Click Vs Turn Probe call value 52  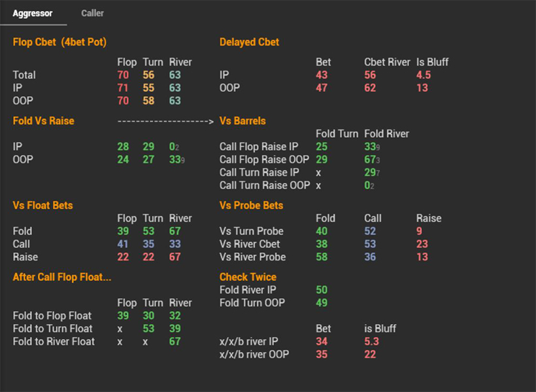click(370, 231)
